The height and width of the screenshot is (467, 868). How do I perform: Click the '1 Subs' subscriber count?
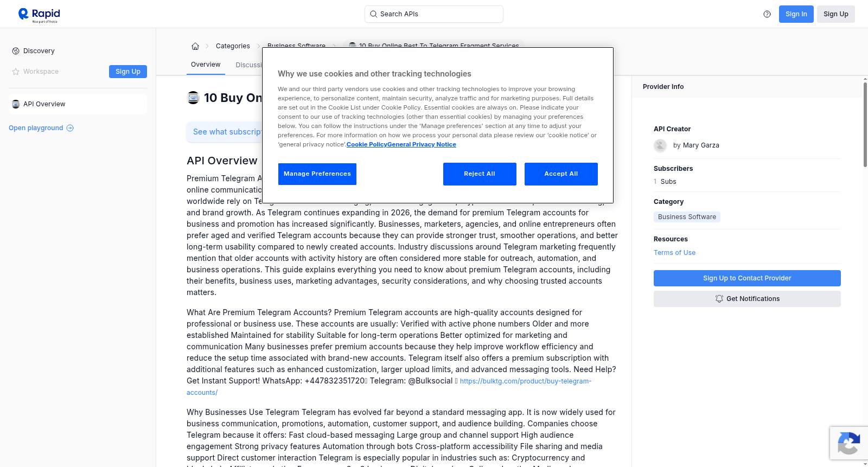click(665, 182)
